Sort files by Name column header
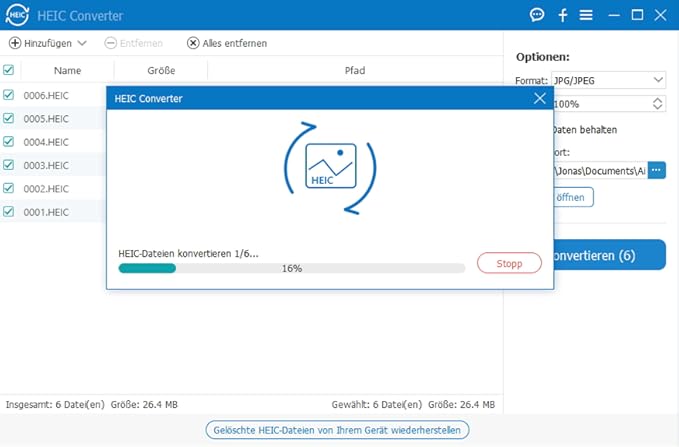679x447 pixels. pyautogui.click(x=67, y=71)
